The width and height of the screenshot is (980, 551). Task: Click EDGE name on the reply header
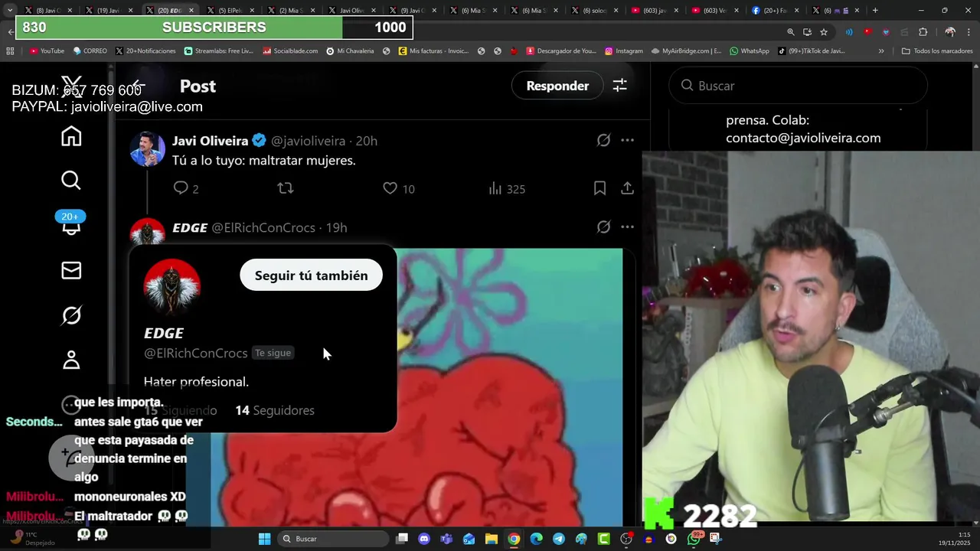tap(190, 227)
